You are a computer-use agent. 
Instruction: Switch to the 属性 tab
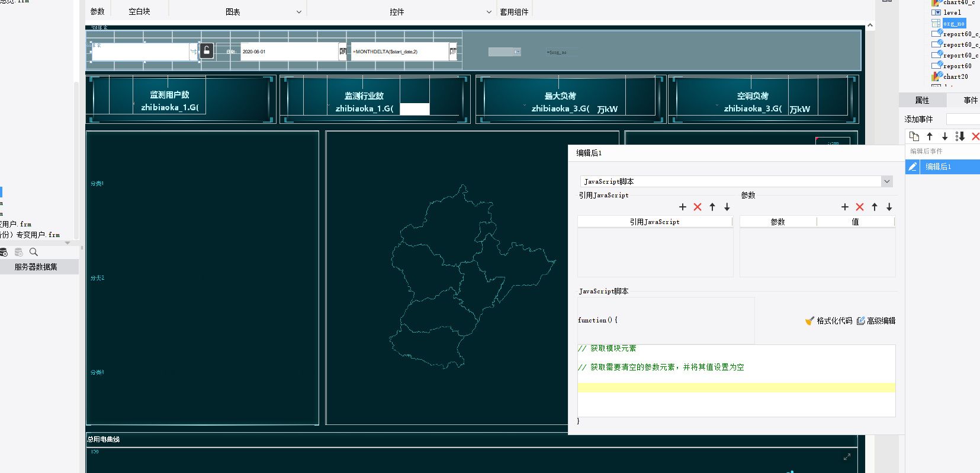(922, 100)
